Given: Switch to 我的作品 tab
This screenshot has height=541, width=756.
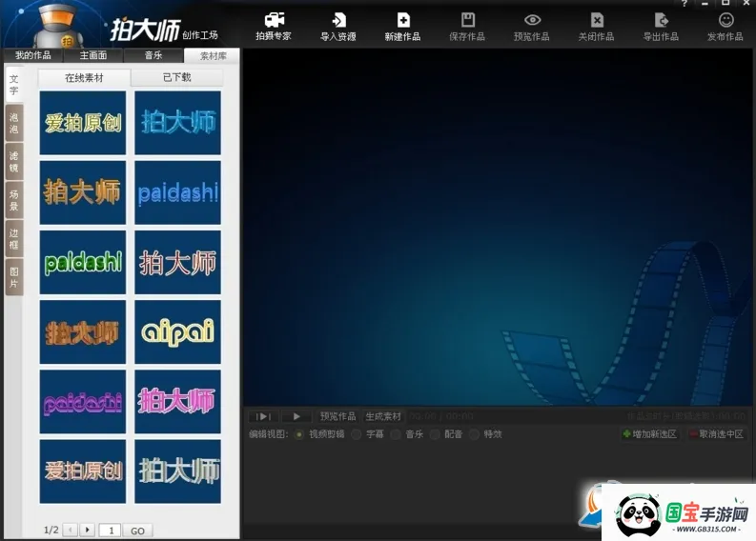Looking at the screenshot, I should (x=33, y=55).
